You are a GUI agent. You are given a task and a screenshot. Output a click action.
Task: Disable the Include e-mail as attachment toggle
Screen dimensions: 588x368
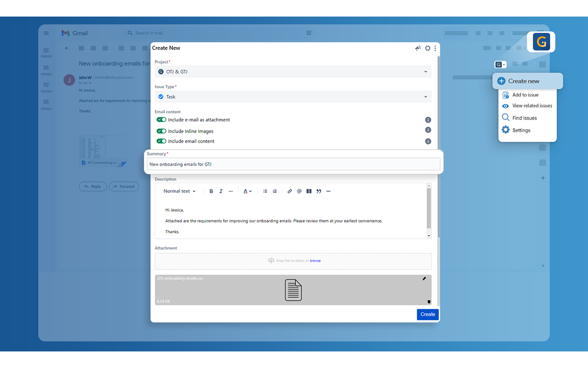[161, 120]
